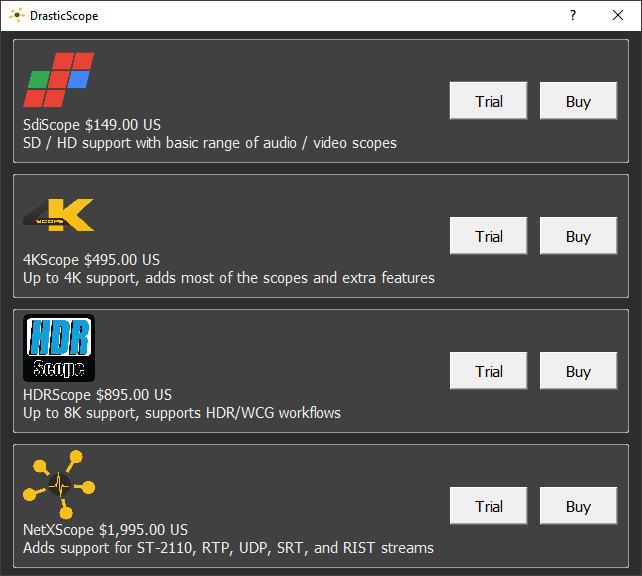This screenshot has width=642, height=576.
Task: Buy the 4KScope license
Action: click(x=578, y=236)
